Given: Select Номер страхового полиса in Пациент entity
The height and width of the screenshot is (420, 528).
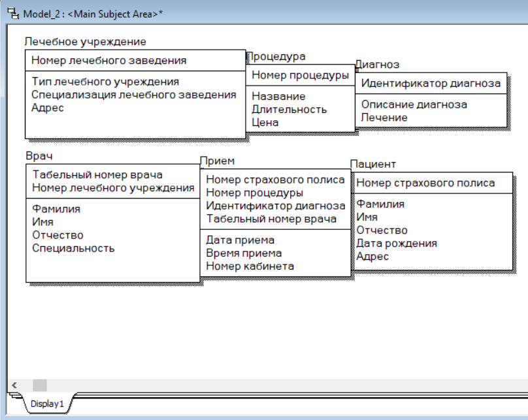Looking at the screenshot, I should 425,183.
